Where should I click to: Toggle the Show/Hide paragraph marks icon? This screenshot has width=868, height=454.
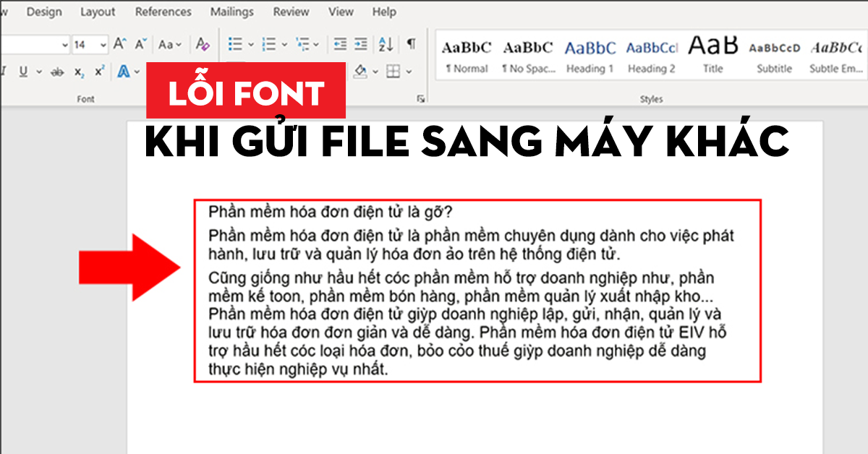coord(411,44)
